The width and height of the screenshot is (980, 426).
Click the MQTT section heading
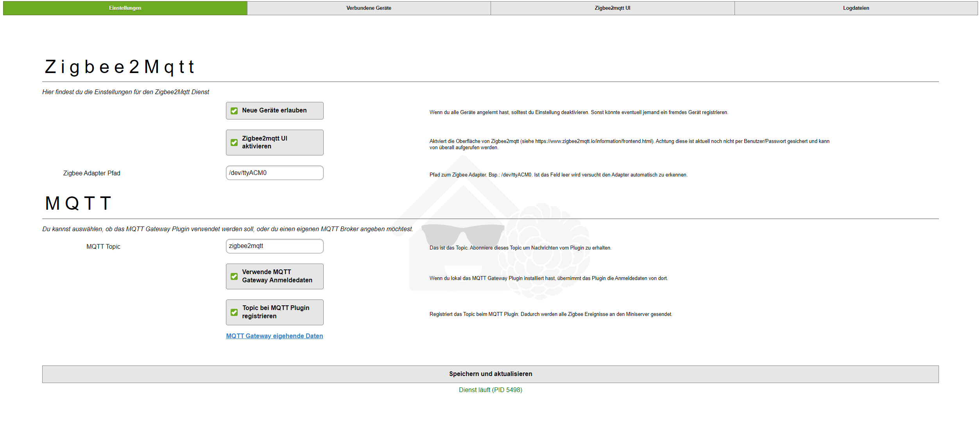tap(78, 203)
